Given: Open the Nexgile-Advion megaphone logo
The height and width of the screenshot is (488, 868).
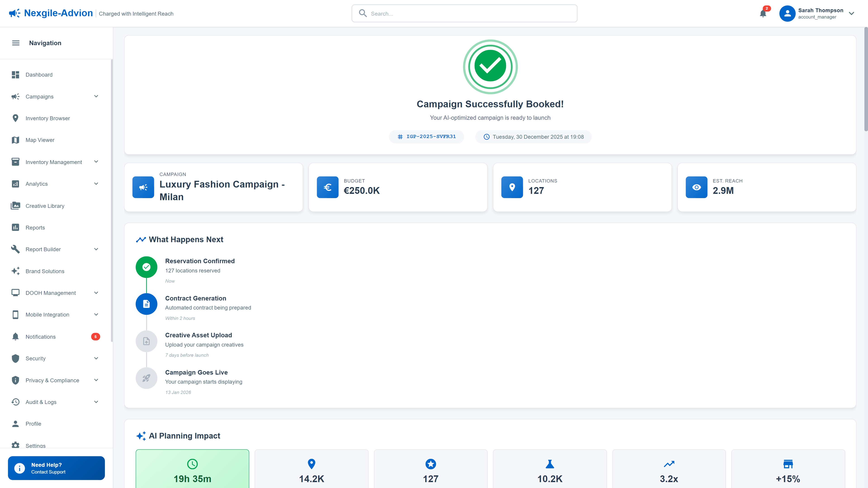Looking at the screenshot, I should pos(14,13).
